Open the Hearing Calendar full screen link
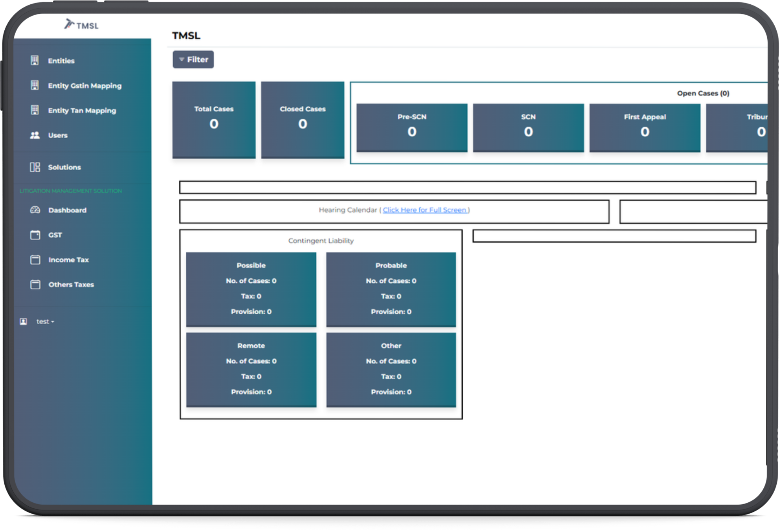Screen dimensions: 780x532 [425, 210]
